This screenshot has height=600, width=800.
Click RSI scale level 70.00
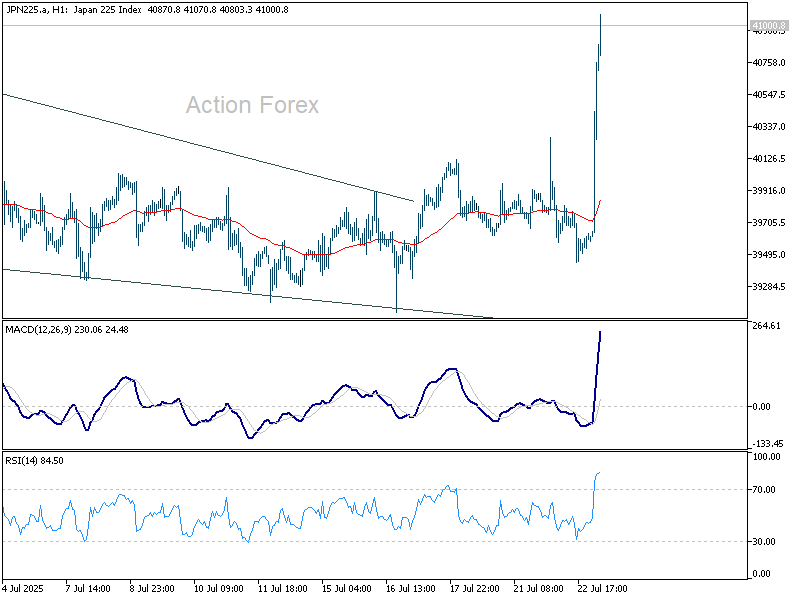[764, 490]
